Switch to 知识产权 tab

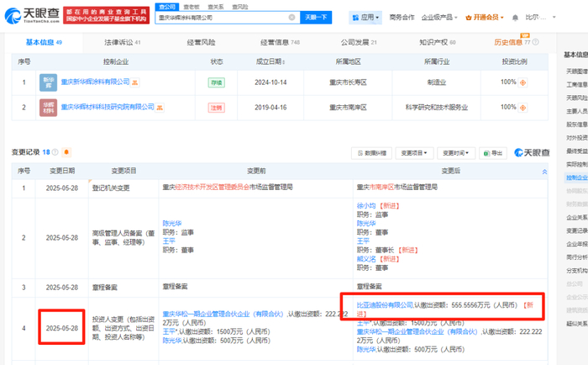click(438, 42)
